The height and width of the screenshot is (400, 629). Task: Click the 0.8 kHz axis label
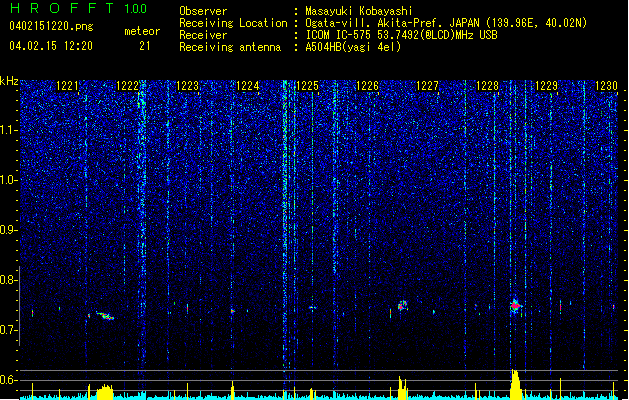[9, 280]
